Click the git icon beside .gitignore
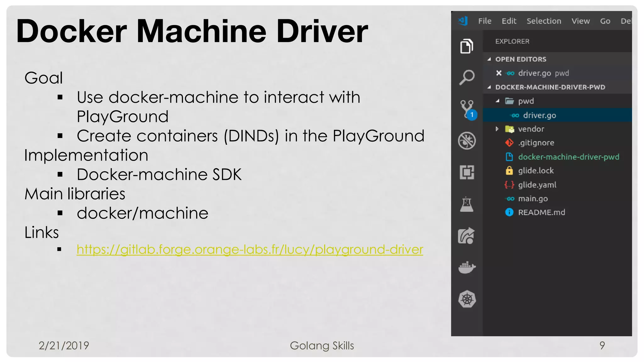644x362 pixels. [509, 143]
